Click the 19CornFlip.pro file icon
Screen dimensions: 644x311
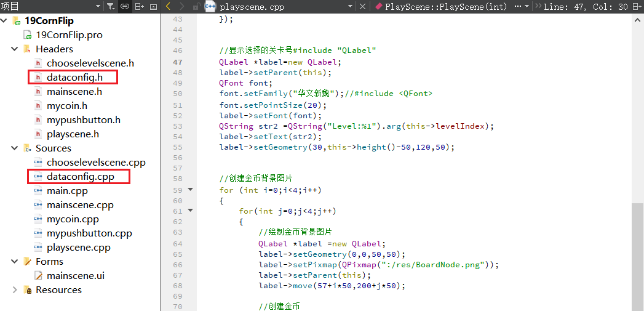pyautogui.click(x=28, y=35)
